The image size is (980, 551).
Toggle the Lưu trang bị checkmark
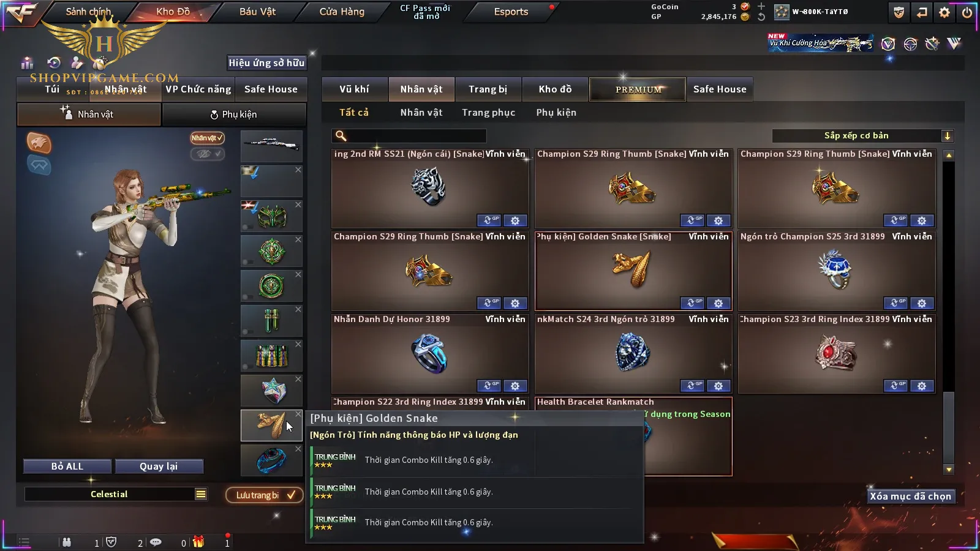point(265,495)
